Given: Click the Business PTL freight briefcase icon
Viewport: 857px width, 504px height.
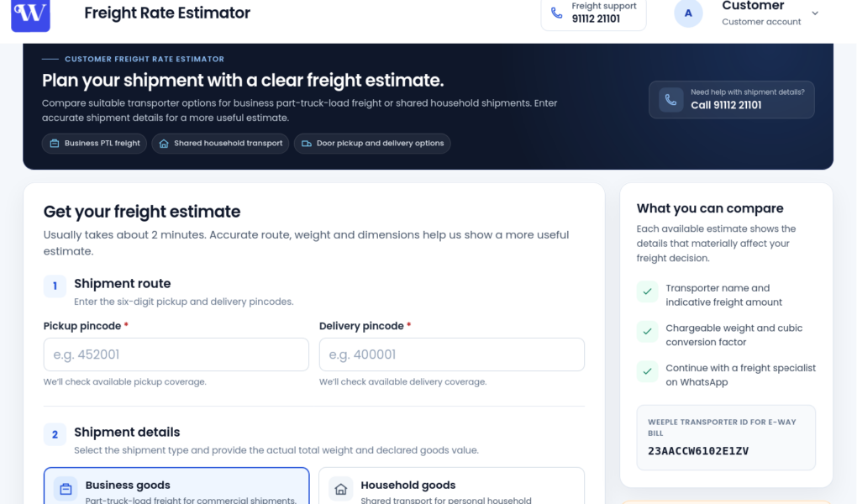Looking at the screenshot, I should (55, 143).
